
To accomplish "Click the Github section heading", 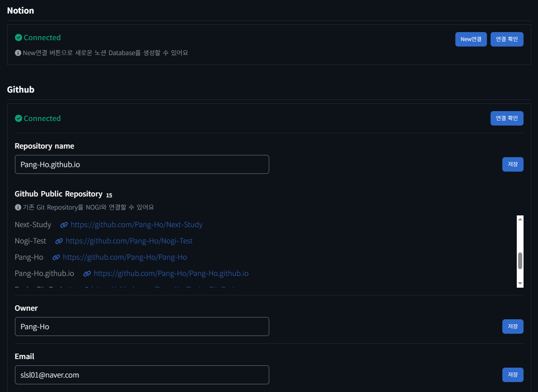I will click(x=21, y=89).
